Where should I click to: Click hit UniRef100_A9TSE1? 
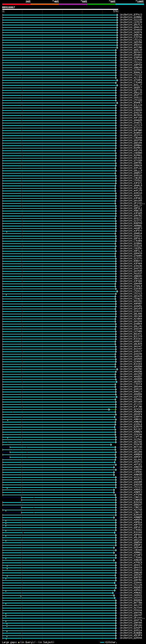pos(131,465)
